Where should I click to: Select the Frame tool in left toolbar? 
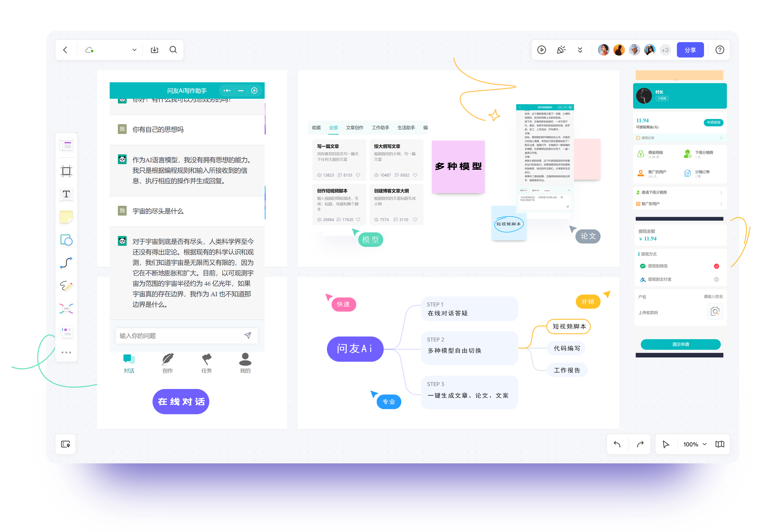[x=66, y=171]
